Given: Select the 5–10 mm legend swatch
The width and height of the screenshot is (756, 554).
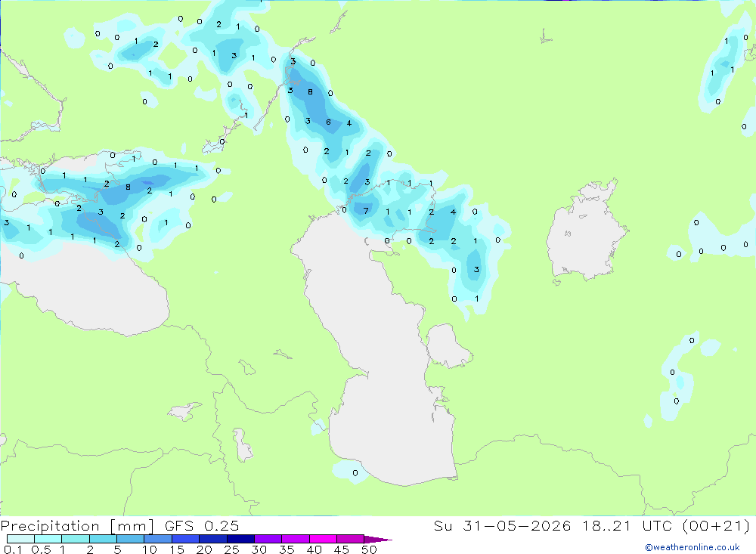Looking at the screenshot, I should (131, 539).
